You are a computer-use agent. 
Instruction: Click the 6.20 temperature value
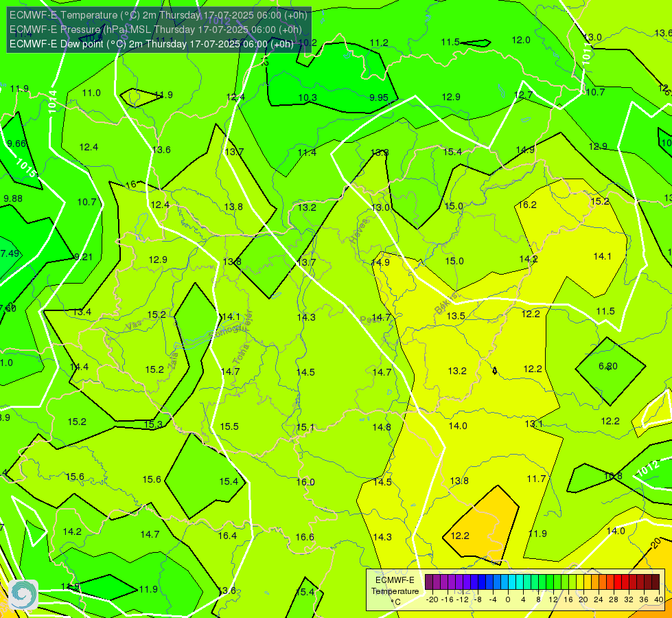608,366
